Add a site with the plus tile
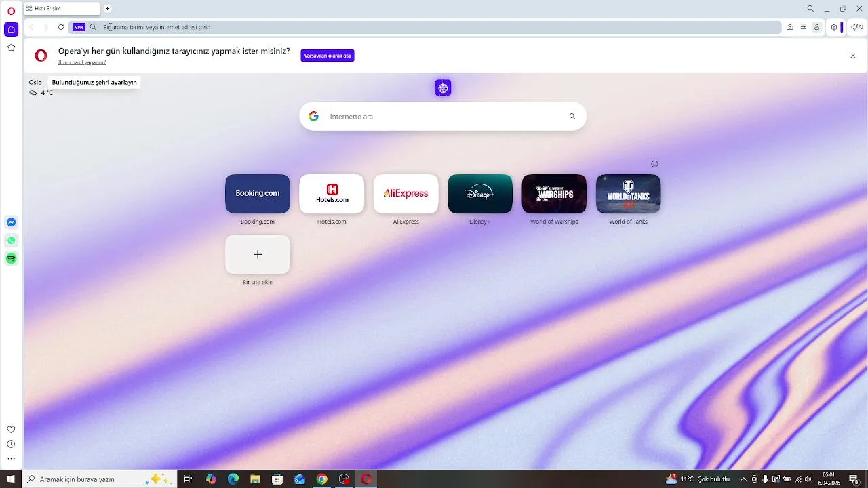The image size is (868, 488). click(x=258, y=254)
